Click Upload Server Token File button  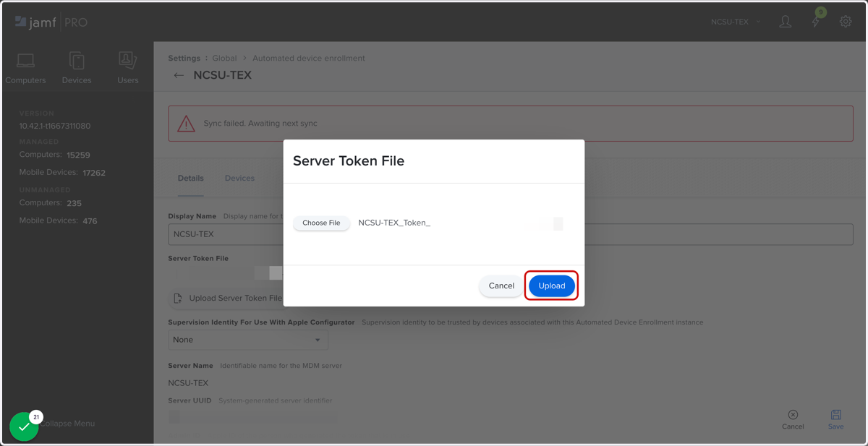228,298
